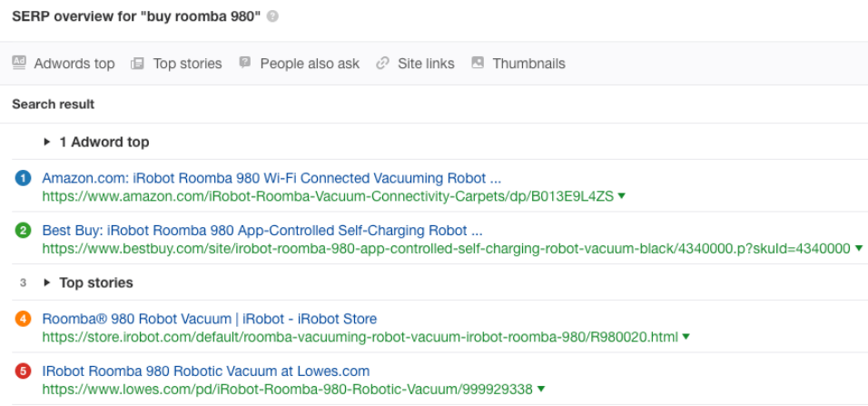Screen dimensions: 868x406
Task: Click the position number 3 label
Action: pyautogui.click(x=23, y=283)
